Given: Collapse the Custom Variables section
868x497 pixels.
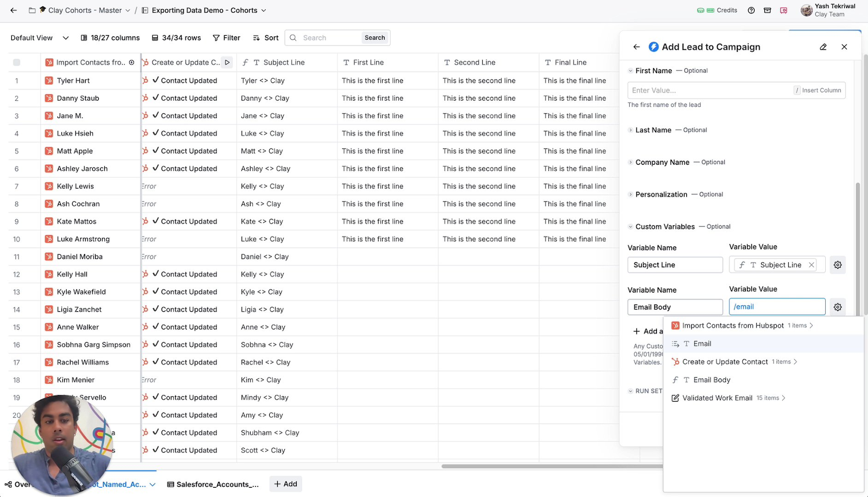Looking at the screenshot, I should click(x=630, y=227).
